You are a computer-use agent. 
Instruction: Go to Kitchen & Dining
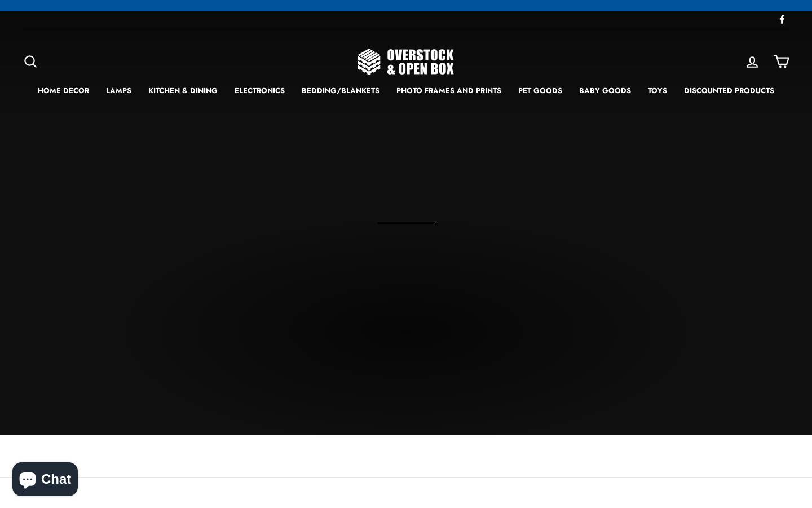coord(183,91)
